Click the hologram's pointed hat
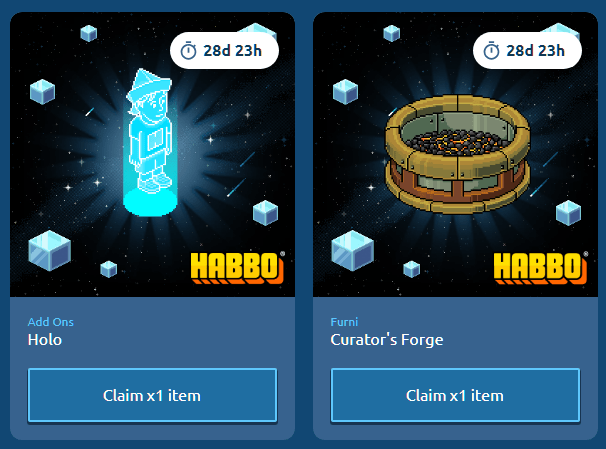 pos(152,83)
